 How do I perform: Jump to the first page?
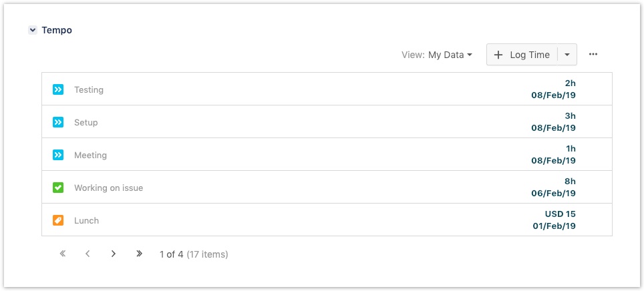pyautogui.click(x=63, y=254)
